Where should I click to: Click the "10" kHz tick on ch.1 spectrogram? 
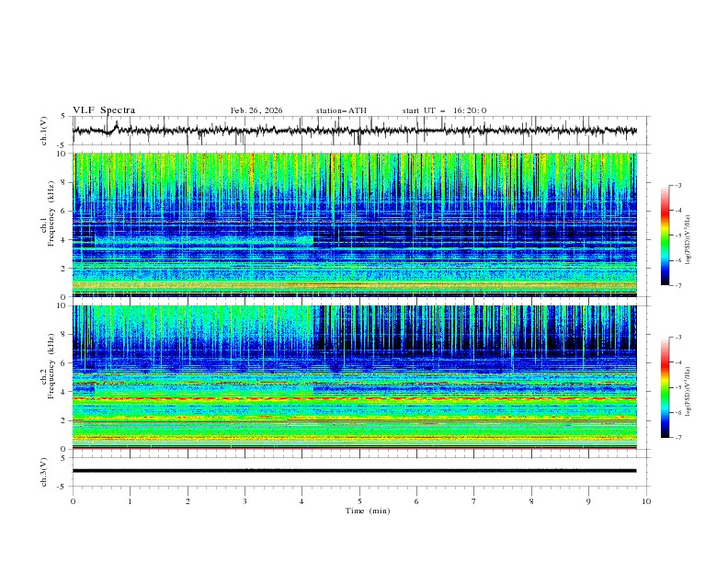click(62, 154)
